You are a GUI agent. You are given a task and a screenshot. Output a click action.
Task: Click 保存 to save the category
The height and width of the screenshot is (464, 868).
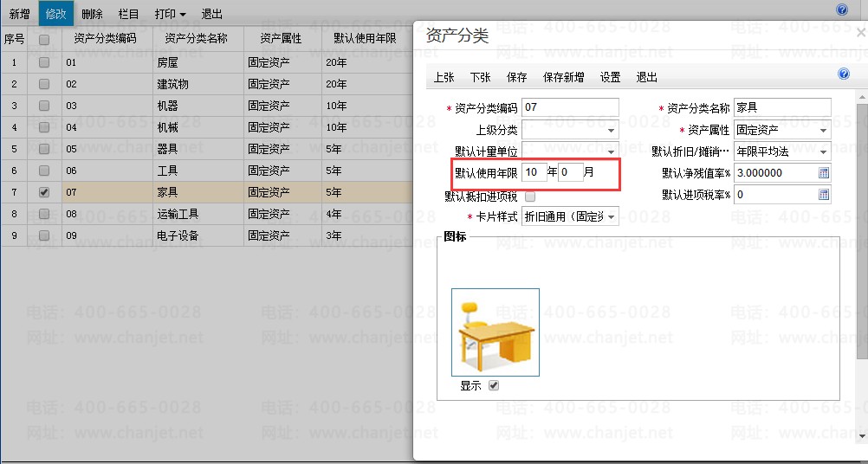click(x=516, y=77)
